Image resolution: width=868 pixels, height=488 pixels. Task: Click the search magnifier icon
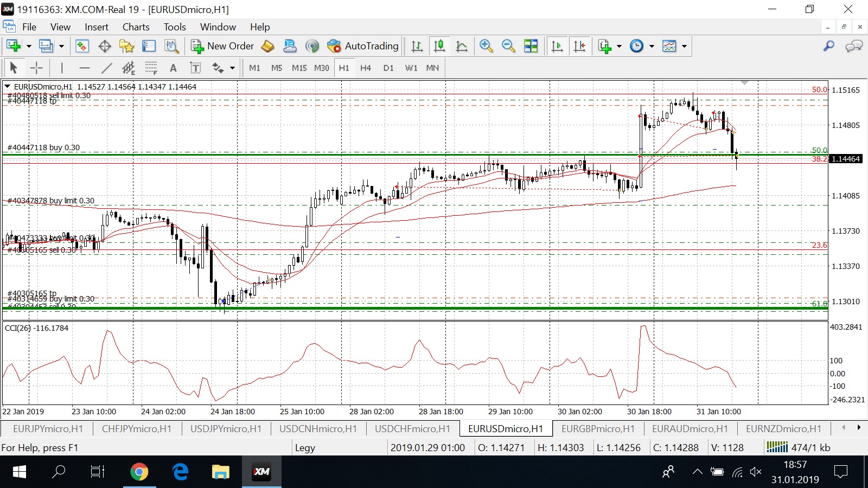828,46
